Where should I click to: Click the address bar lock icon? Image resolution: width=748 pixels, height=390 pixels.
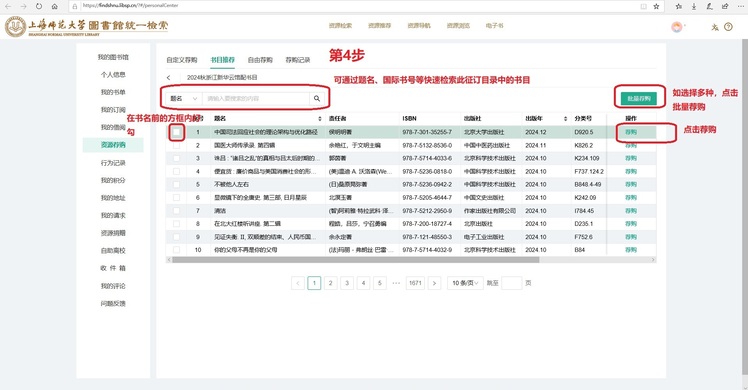click(75, 6)
